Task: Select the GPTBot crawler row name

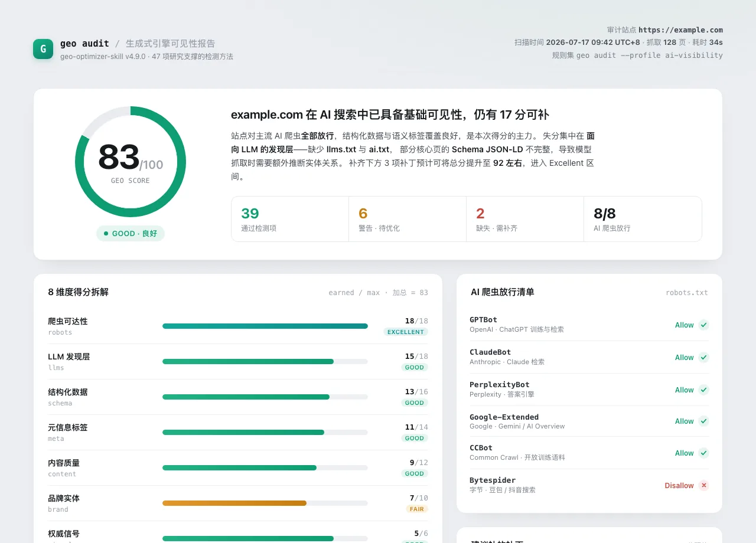Action: (x=483, y=319)
